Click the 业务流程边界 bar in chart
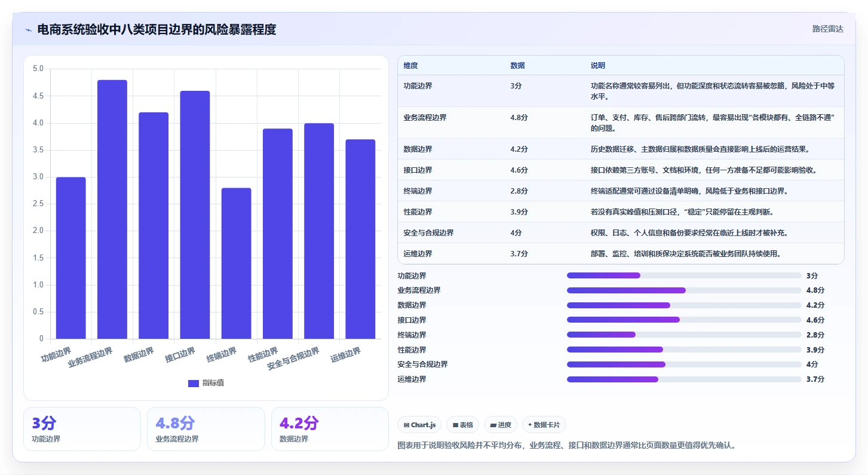The height and width of the screenshot is (475, 868). [x=112, y=209]
